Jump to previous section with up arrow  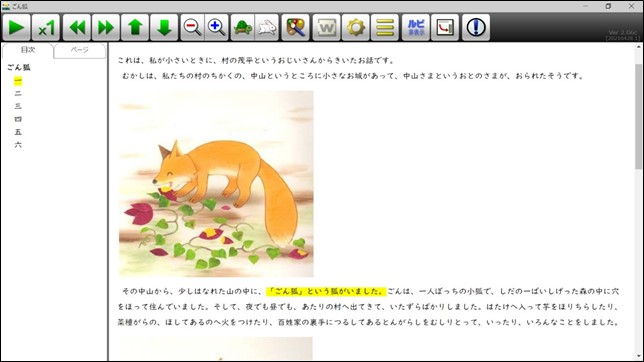point(135,28)
